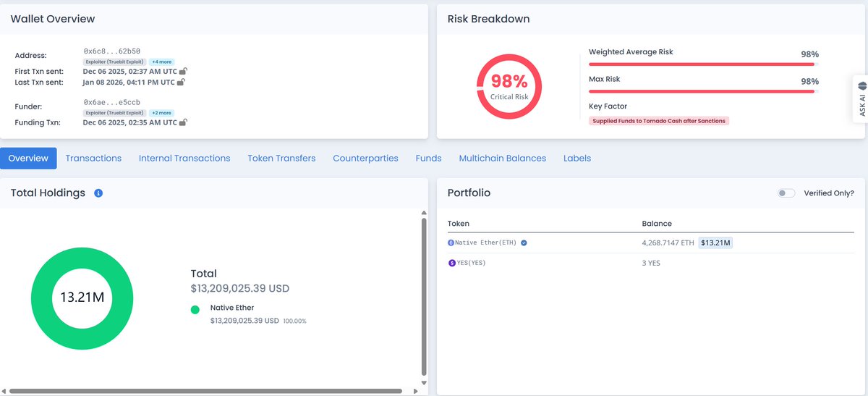Click the 3 YES balance value
This screenshot has height=396, width=868.
click(x=651, y=263)
